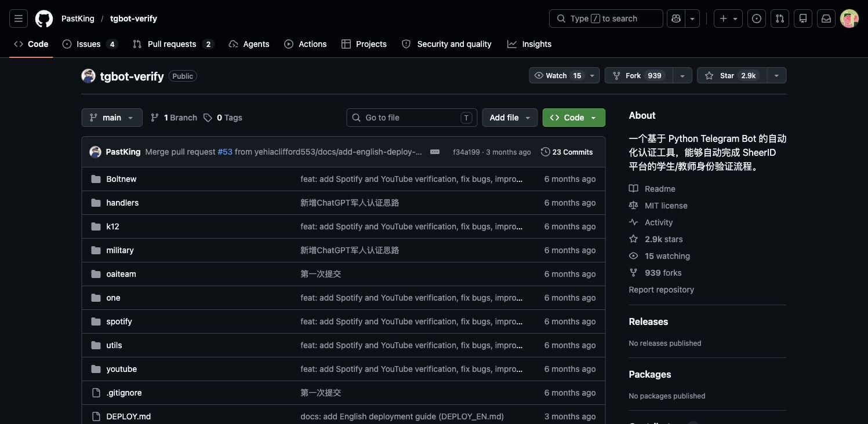
Task: Open the oaiteam folder
Action: coord(121,274)
